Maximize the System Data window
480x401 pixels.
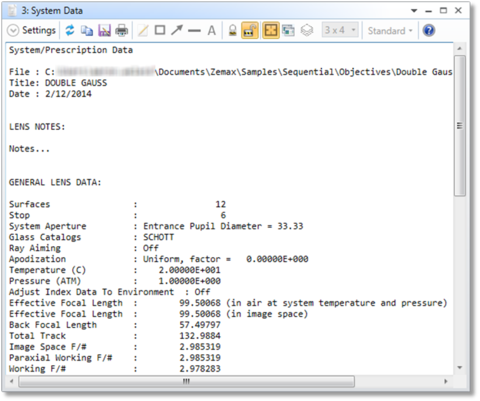point(443,11)
